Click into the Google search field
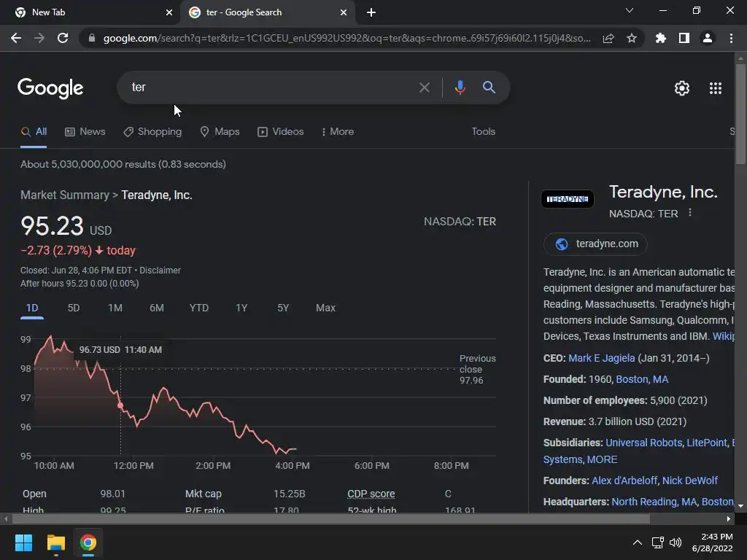 [271, 87]
